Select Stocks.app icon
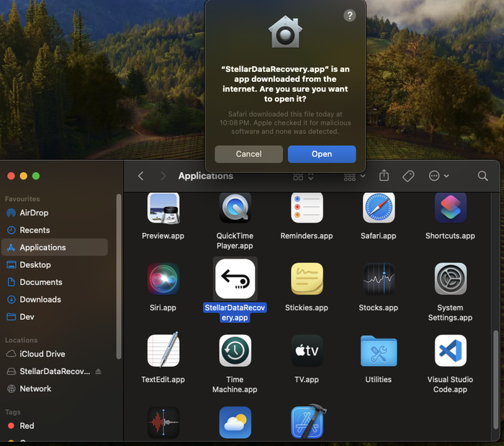 (379, 279)
